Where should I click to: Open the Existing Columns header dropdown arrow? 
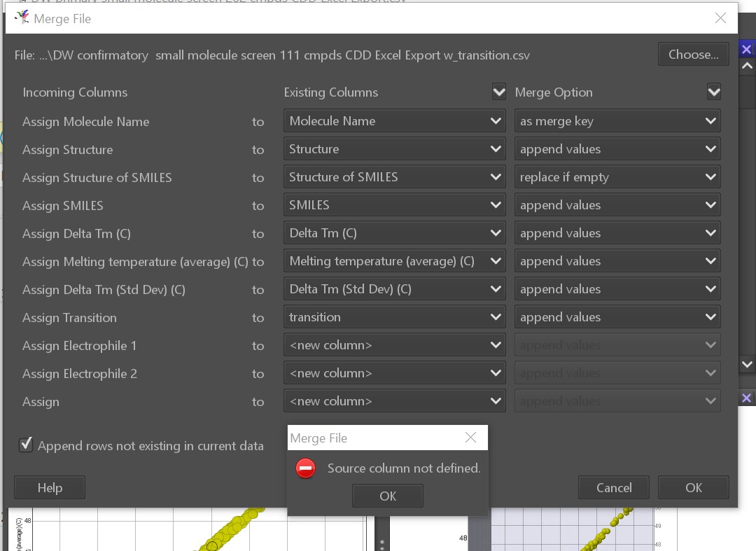[x=498, y=92]
